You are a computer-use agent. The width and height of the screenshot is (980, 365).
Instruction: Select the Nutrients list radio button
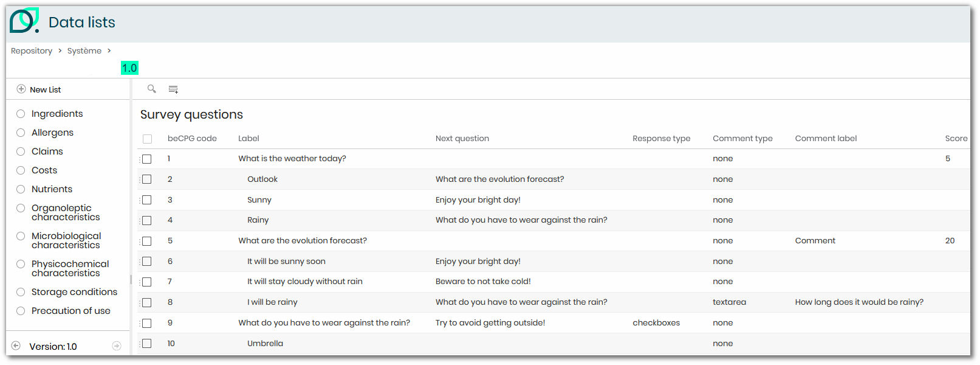pos(21,189)
